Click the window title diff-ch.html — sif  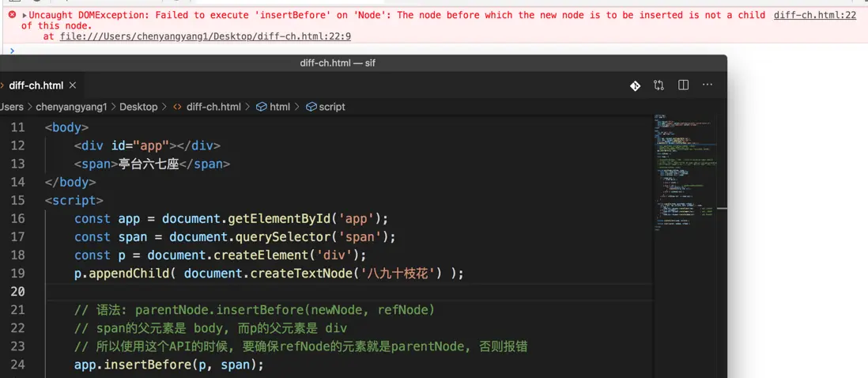338,63
